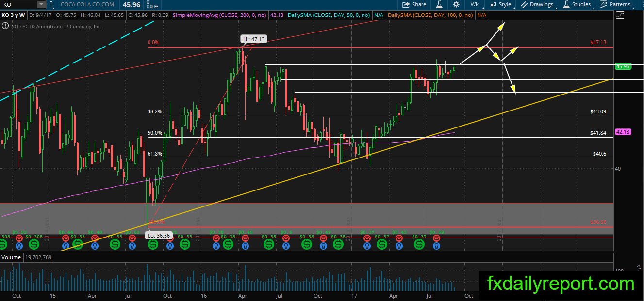Click the SimpleMovingAvg (CLOSE, 200) study label
The image size is (644, 301).
coord(219,16)
